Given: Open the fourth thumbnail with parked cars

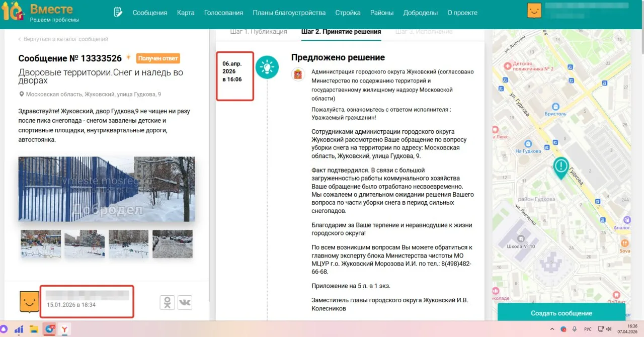Looking at the screenshot, I should click(x=173, y=244).
